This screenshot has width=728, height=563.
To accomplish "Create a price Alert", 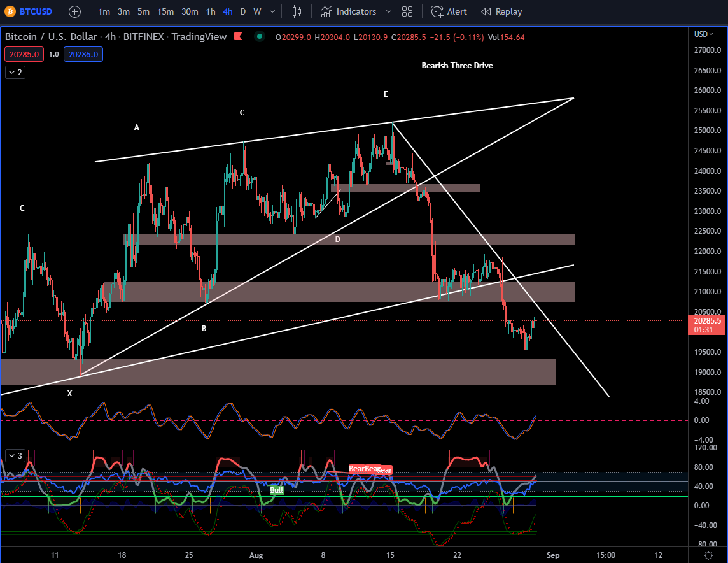I will 449,11.
